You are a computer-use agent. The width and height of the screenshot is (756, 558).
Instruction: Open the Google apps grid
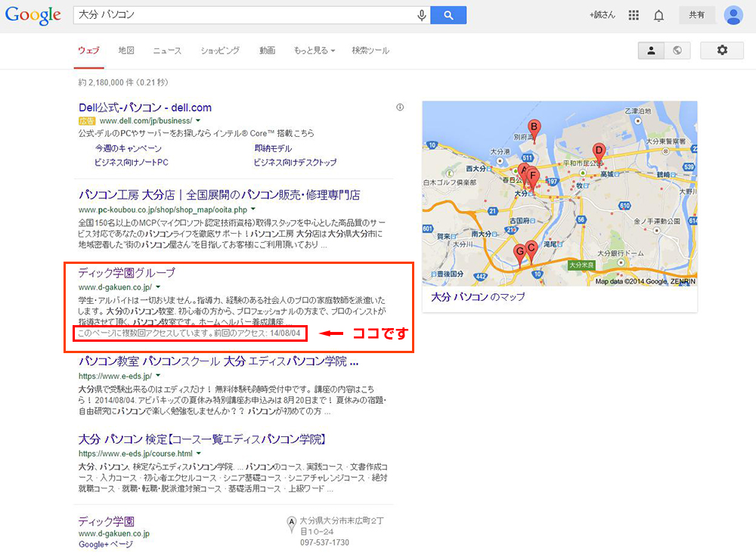(634, 15)
